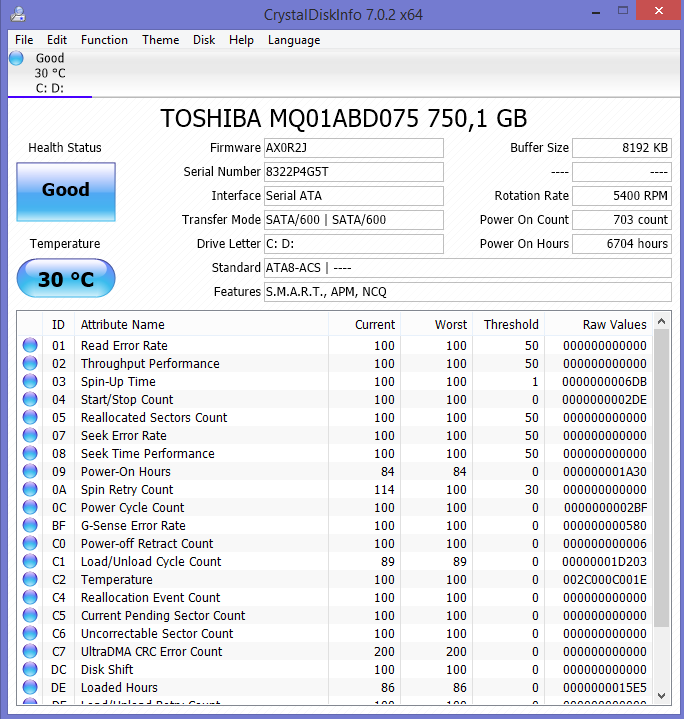Click status orb for Reallocation Event Count
Image resolution: width=684 pixels, height=719 pixels.
(30, 597)
